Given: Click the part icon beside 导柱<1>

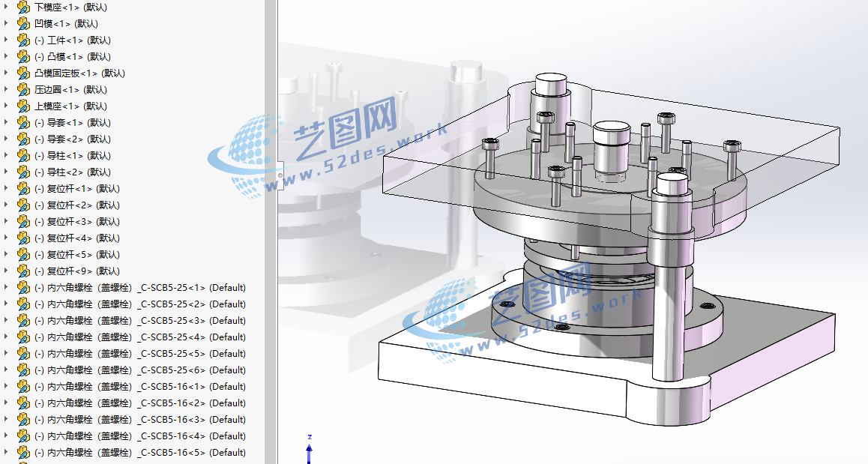Looking at the screenshot, I should [23, 156].
